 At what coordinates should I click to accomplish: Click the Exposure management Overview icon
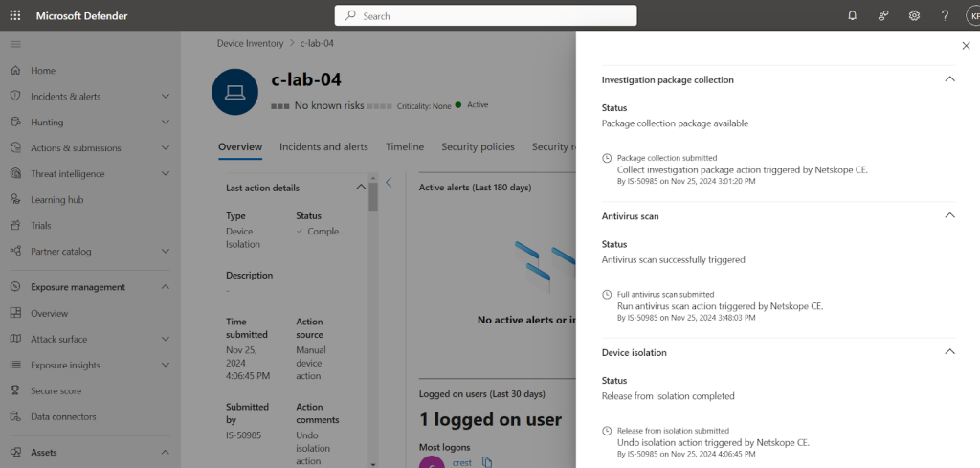[15, 313]
